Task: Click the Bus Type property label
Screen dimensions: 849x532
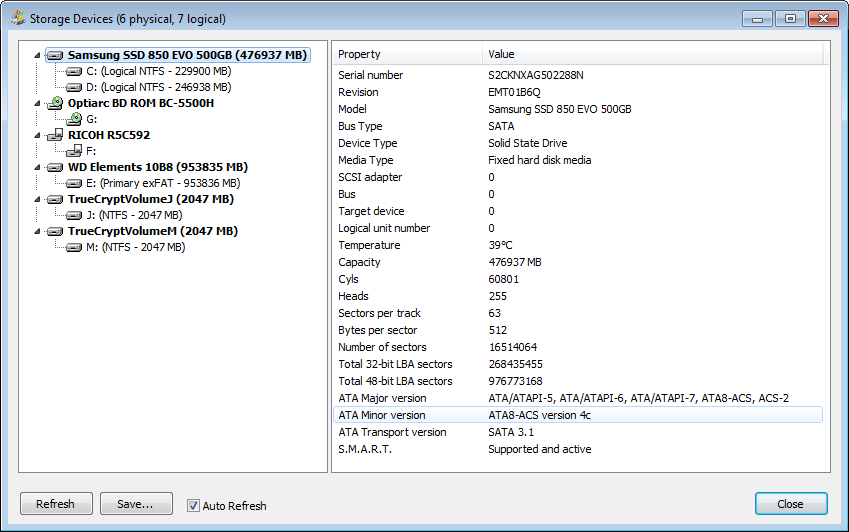Action: coord(360,126)
